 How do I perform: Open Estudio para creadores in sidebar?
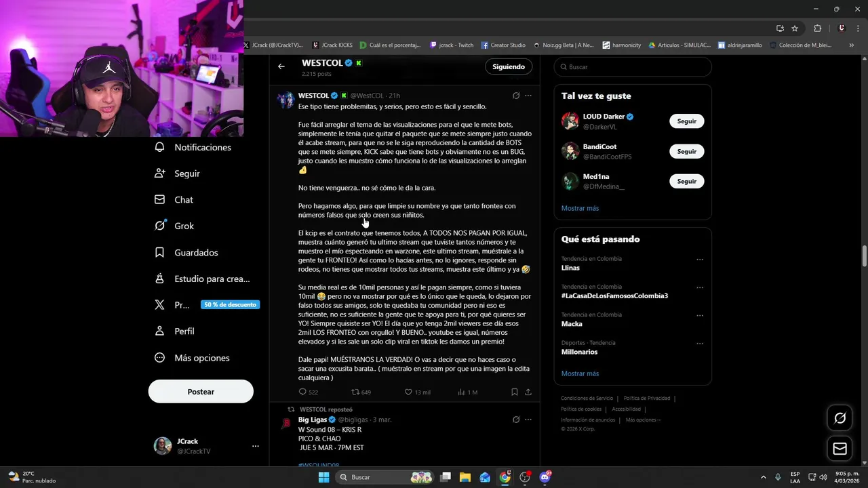(202, 279)
